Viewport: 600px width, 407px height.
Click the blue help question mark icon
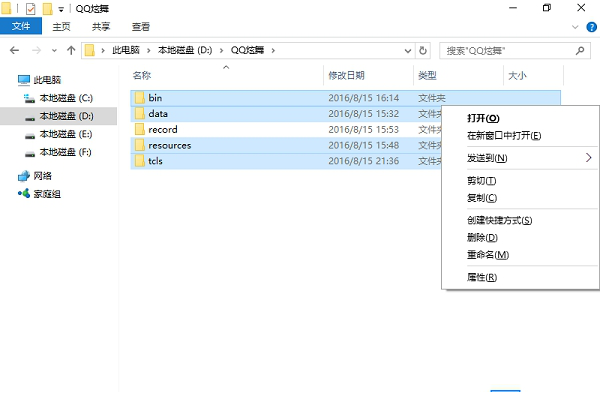591,27
